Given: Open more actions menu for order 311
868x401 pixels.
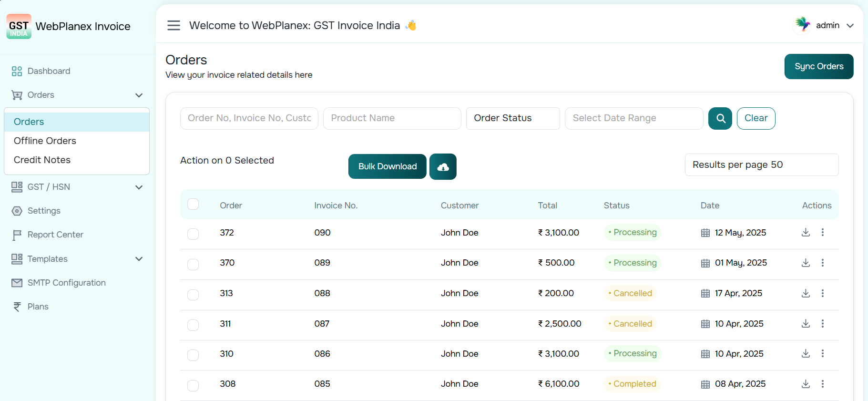Looking at the screenshot, I should [823, 323].
